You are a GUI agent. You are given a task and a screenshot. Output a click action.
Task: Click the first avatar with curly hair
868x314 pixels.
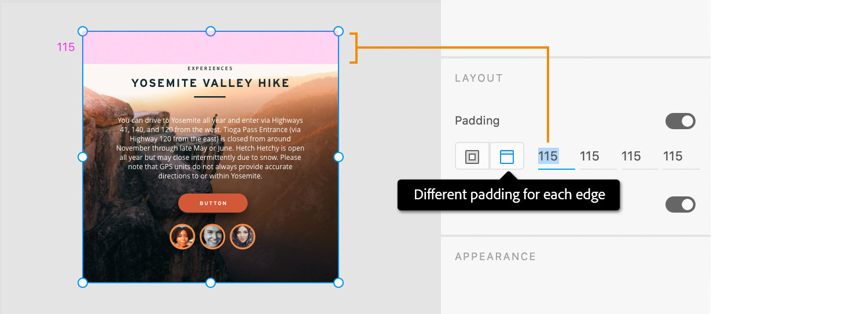point(182,236)
